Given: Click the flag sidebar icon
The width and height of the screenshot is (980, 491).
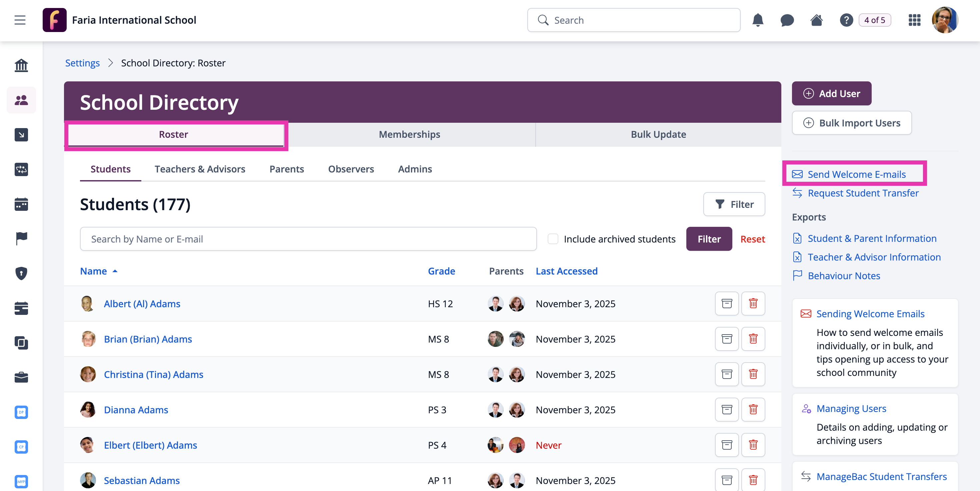Looking at the screenshot, I should click(x=21, y=238).
